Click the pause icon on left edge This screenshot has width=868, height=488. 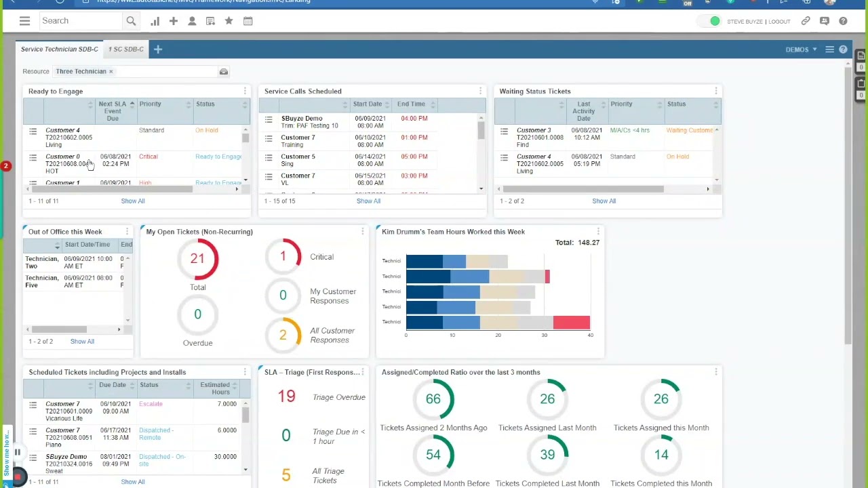17,452
